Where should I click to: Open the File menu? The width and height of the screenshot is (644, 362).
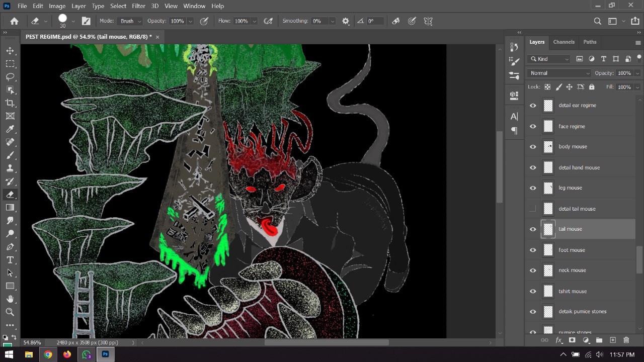[x=22, y=6]
